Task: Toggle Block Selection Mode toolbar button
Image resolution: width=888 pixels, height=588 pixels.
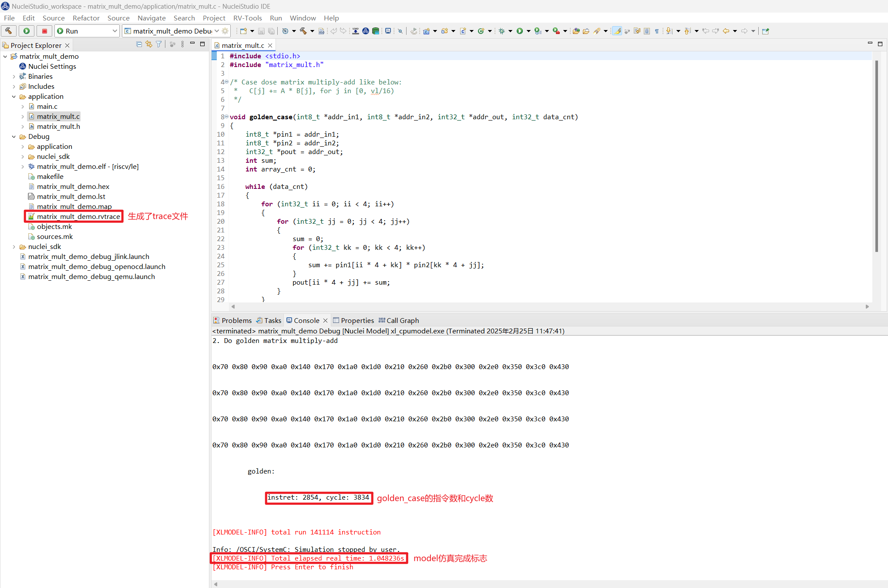Action: pyautogui.click(x=647, y=31)
